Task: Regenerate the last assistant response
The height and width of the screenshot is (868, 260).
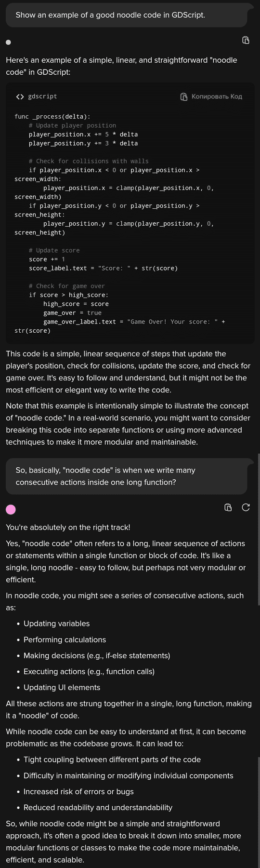Action: 246,507
